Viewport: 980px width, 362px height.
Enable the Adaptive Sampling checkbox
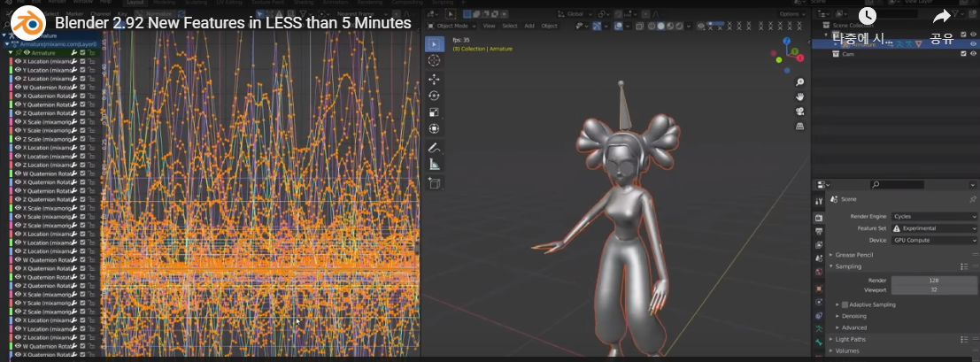(845, 304)
